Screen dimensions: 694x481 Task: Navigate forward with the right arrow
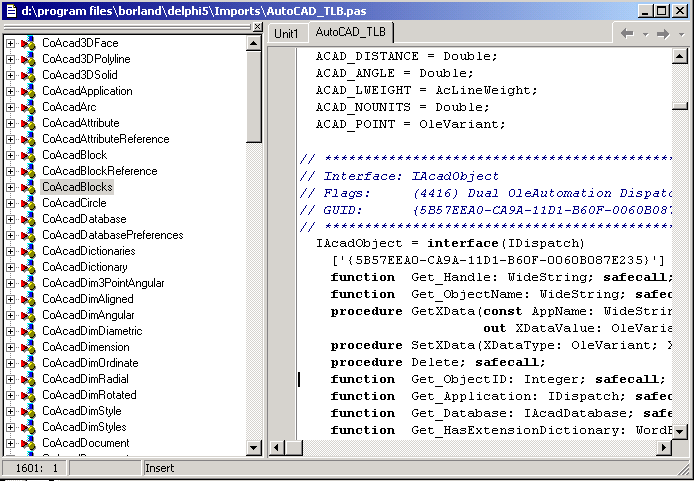[663, 34]
